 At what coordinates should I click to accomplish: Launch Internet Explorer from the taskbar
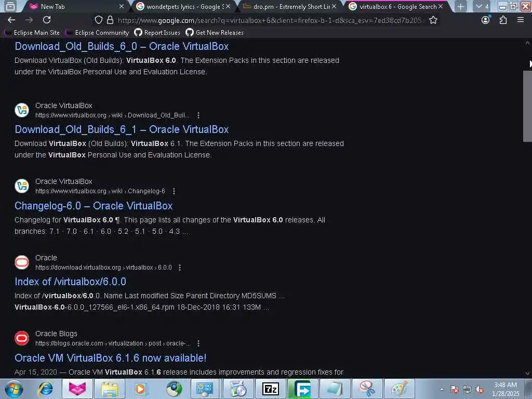[x=46, y=389]
